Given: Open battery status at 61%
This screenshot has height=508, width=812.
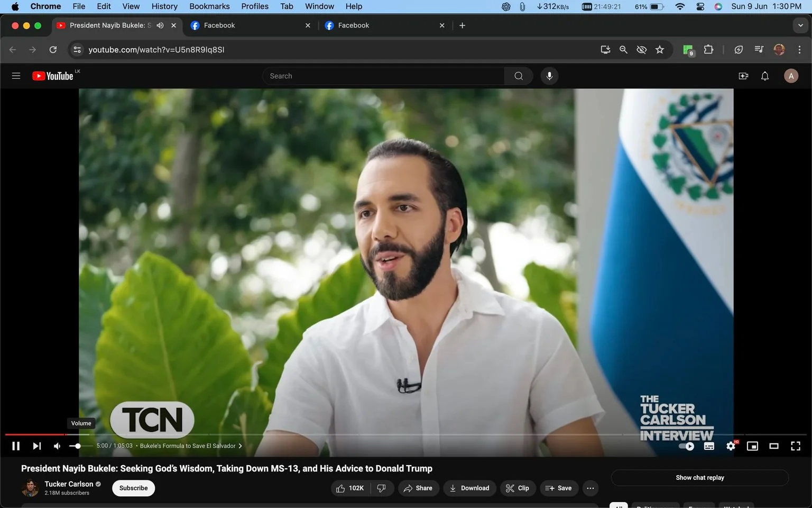Looking at the screenshot, I should click(650, 6).
